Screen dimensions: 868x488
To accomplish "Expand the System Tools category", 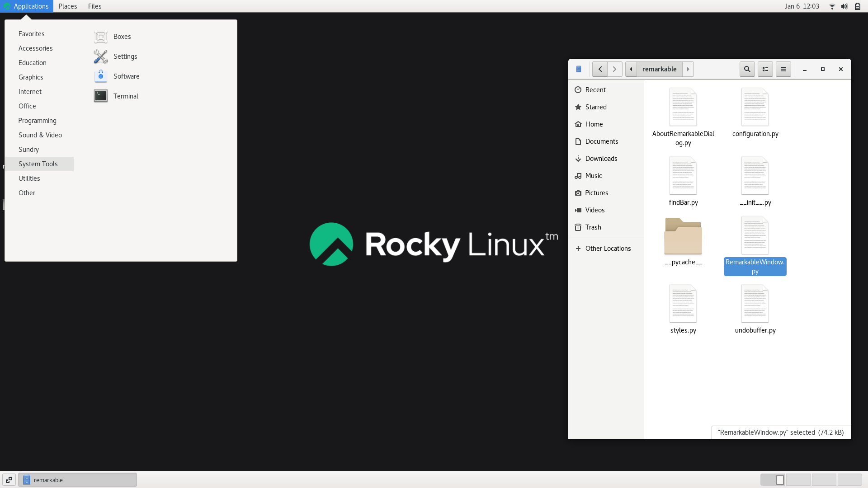I will coord(38,164).
